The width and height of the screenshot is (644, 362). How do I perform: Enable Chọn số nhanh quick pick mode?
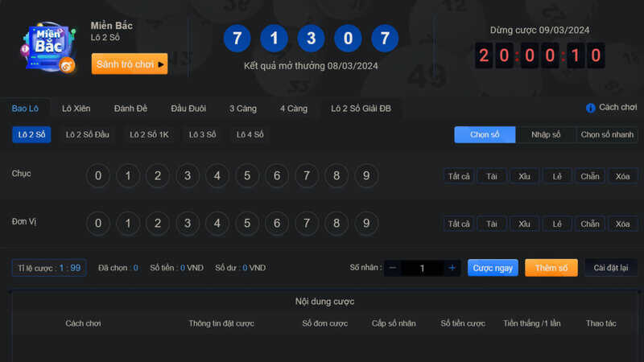(x=608, y=135)
